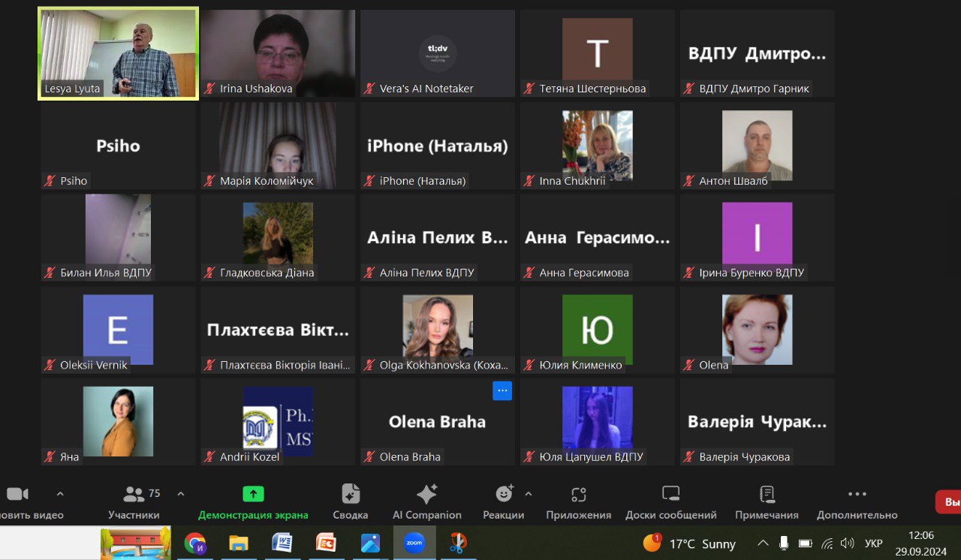
Task: Select Валерія Чуракова participant tile
Action: 757,422
